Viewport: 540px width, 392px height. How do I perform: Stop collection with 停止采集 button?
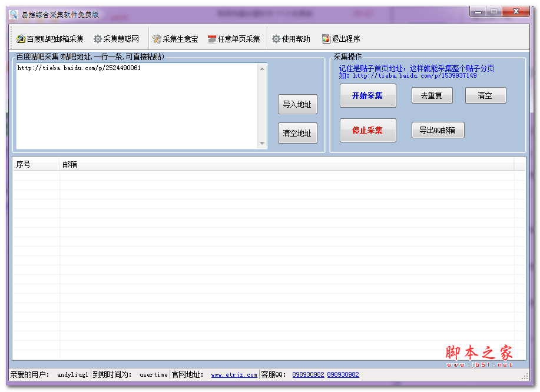tap(368, 130)
